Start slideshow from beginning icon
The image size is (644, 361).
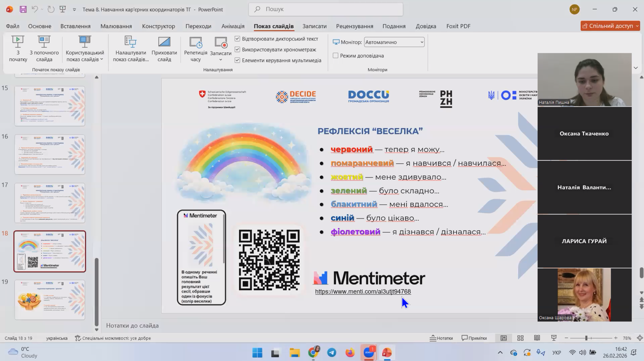pyautogui.click(x=18, y=42)
